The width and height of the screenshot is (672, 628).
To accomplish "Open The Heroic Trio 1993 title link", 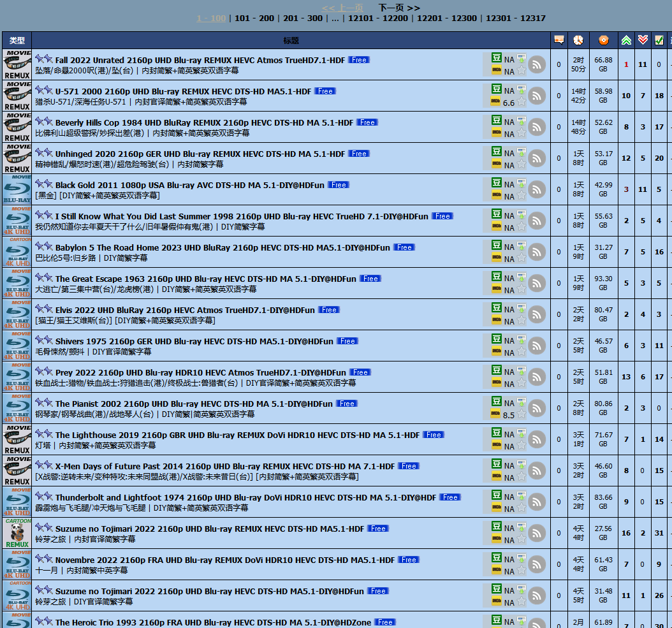I will pos(213,622).
